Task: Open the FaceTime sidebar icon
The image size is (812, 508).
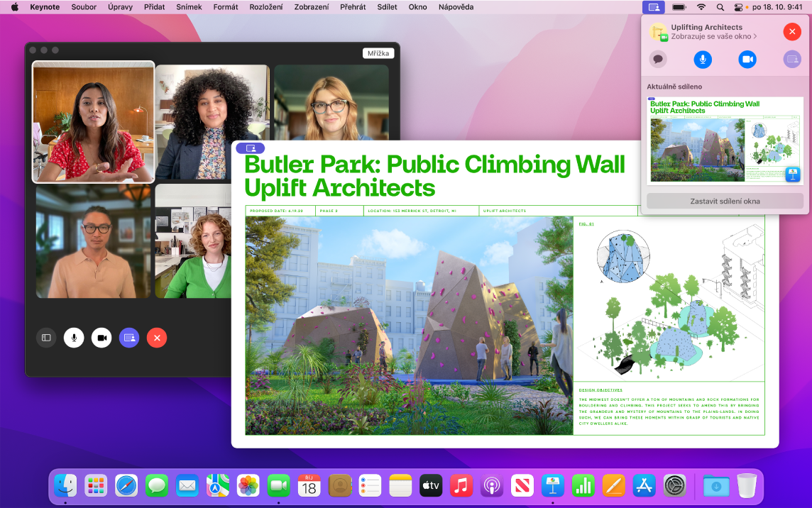Action: point(46,338)
